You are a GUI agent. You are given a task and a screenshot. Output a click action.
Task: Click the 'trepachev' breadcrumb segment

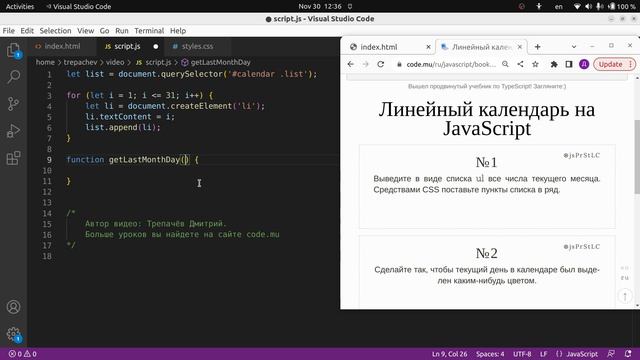tap(80, 62)
